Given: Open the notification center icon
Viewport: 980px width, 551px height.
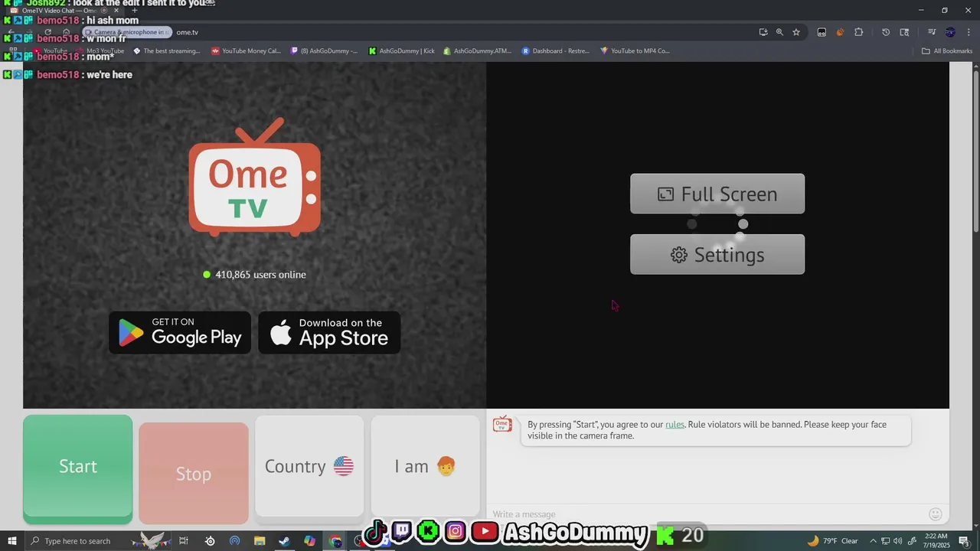Looking at the screenshot, I should 963,541.
